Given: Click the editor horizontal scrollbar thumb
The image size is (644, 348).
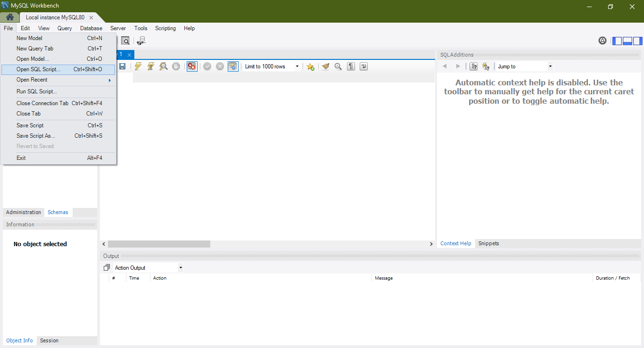Looking at the screenshot, I should coord(159,244).
